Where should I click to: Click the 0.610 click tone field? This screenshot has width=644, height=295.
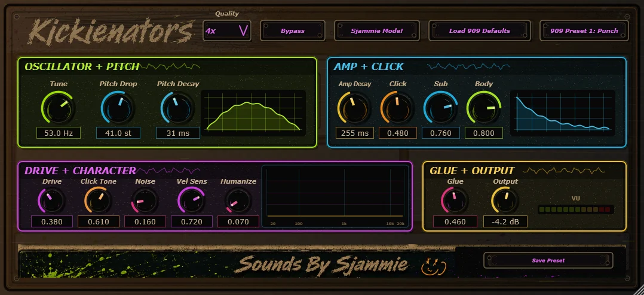pos(99,222)
